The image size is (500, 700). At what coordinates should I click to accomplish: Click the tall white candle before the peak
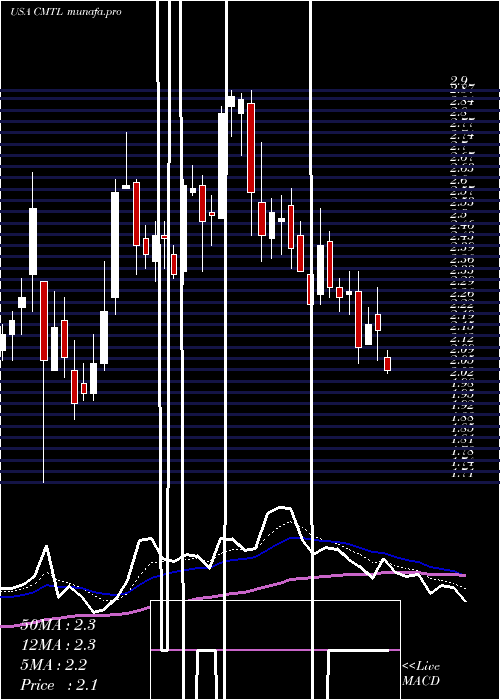[x=222, y=166]
